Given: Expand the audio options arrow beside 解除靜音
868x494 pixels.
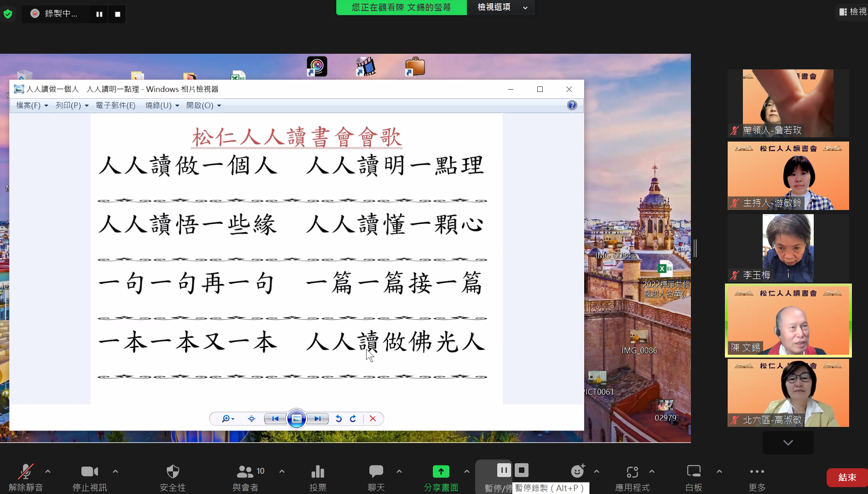Looking at the screenshot, I should point(48,471).
